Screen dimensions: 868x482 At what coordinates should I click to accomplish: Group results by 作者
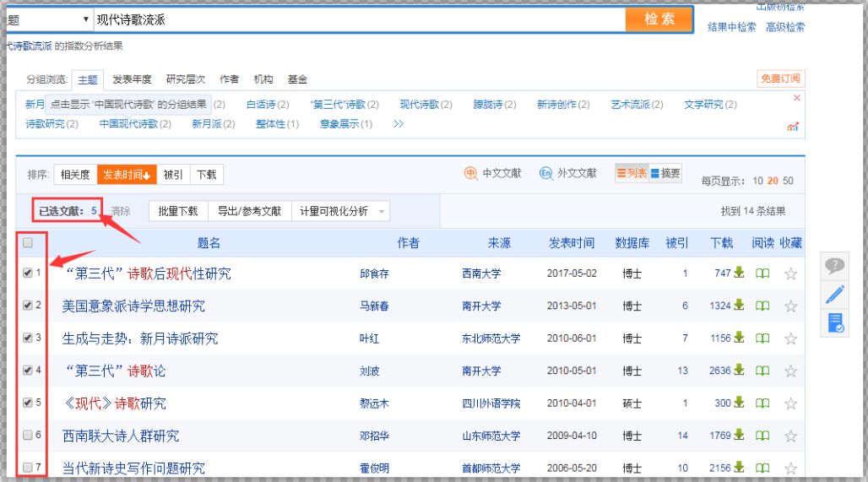click(x=229, y=79)
